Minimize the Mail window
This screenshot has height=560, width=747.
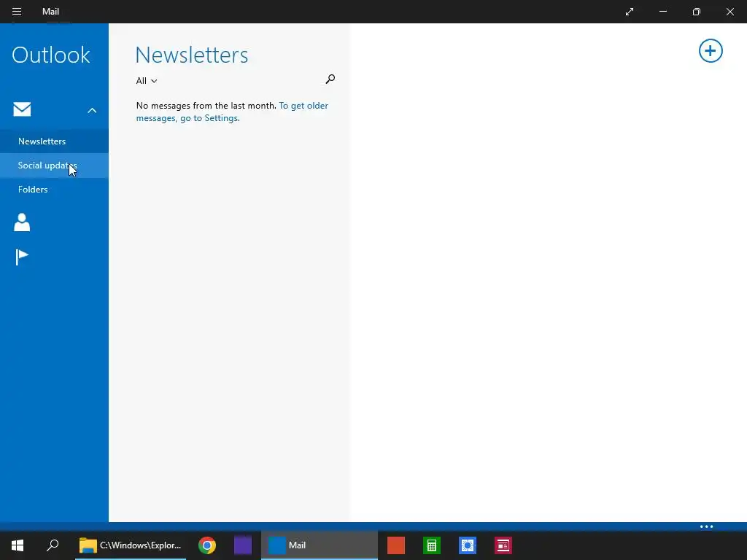(663, 12)
